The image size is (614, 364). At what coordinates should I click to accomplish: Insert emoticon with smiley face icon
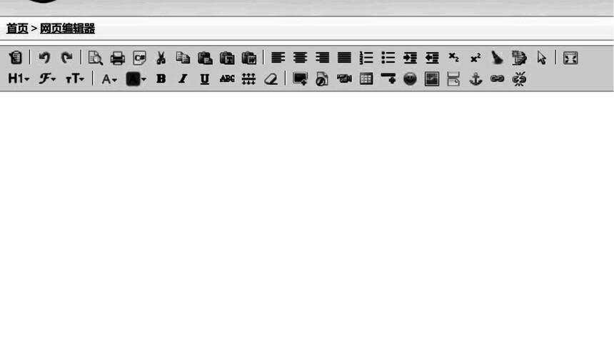(410, 79)
